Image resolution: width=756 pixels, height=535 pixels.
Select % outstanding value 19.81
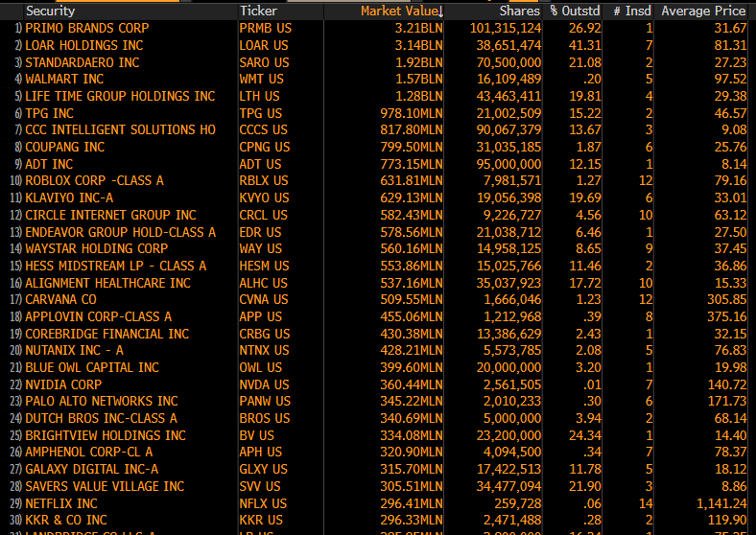(585, 96)
